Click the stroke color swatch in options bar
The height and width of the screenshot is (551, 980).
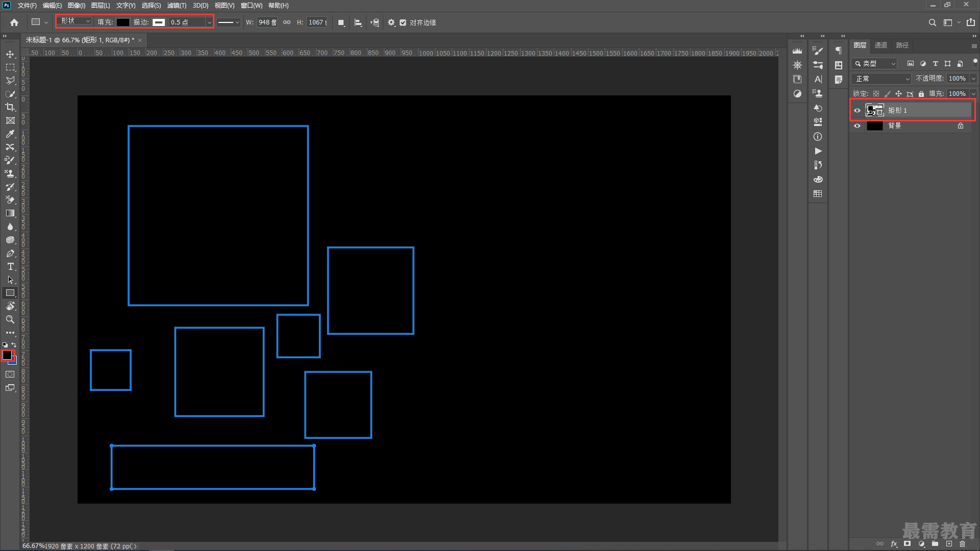159,22
